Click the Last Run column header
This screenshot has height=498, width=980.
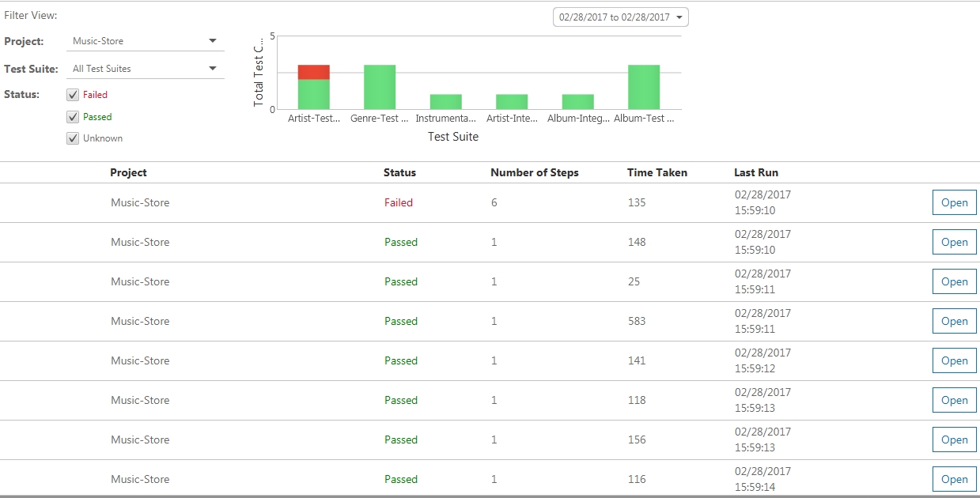coord(755,172)
